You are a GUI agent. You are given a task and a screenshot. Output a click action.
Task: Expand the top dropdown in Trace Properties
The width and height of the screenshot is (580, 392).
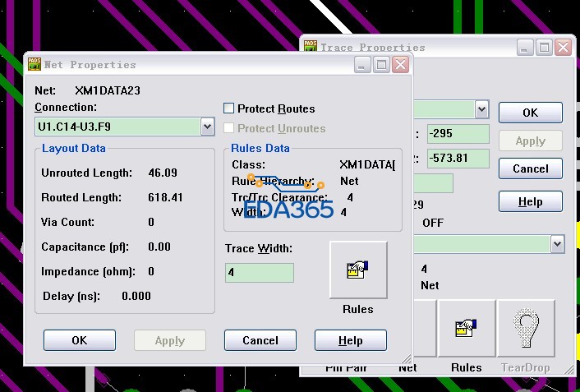coord(481,109)
